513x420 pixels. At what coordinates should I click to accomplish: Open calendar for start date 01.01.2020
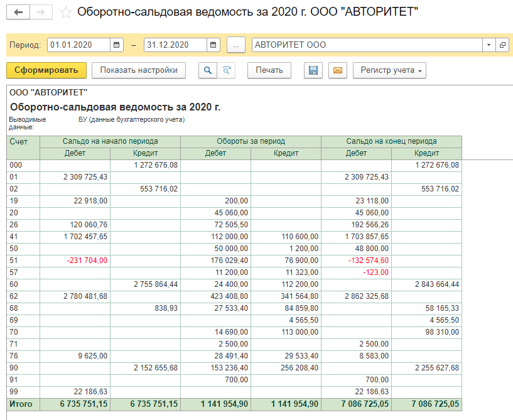pyautogui.click(x=117, y=45)
